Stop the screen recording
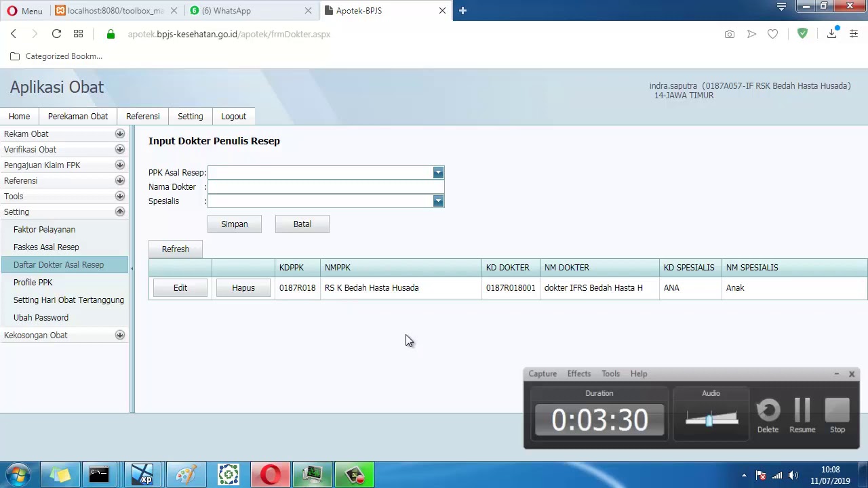 (x=837, y=415)
